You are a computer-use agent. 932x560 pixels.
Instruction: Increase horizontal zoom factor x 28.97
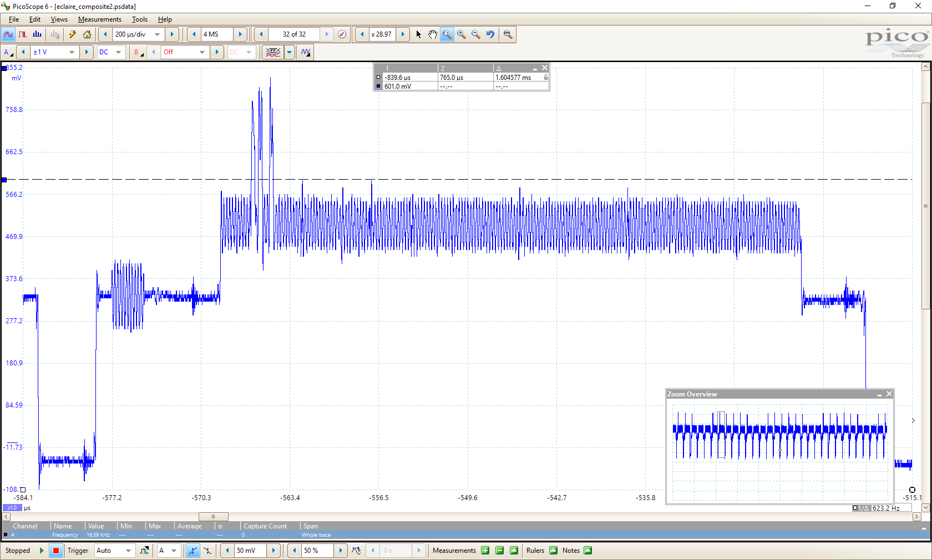403,34
